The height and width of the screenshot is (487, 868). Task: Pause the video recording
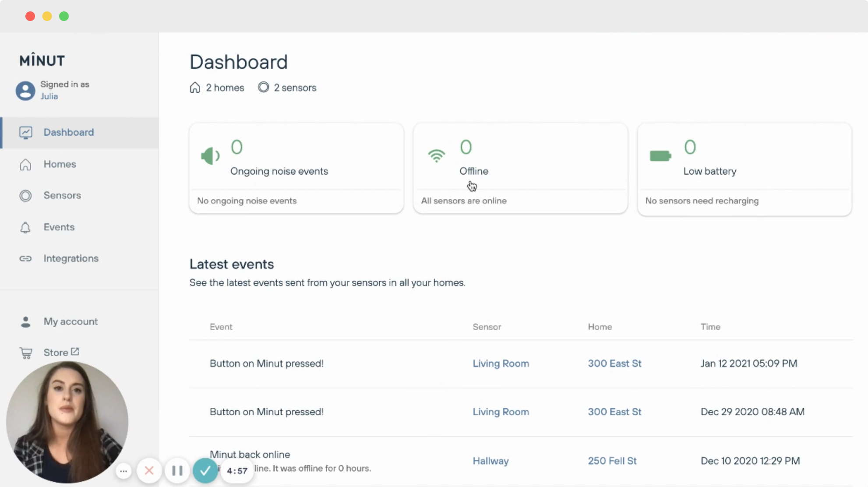[177, 470]
